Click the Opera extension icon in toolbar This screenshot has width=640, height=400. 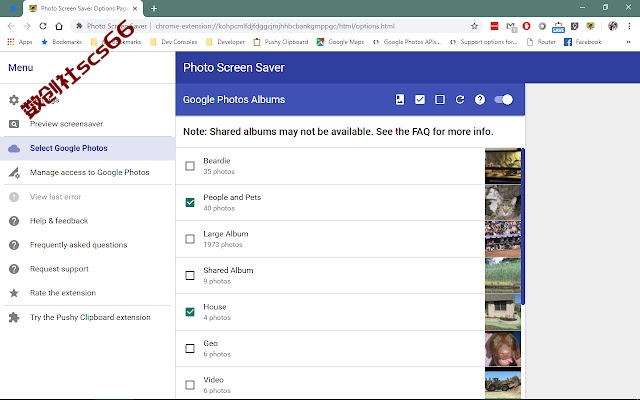click(x=527, y=26)
